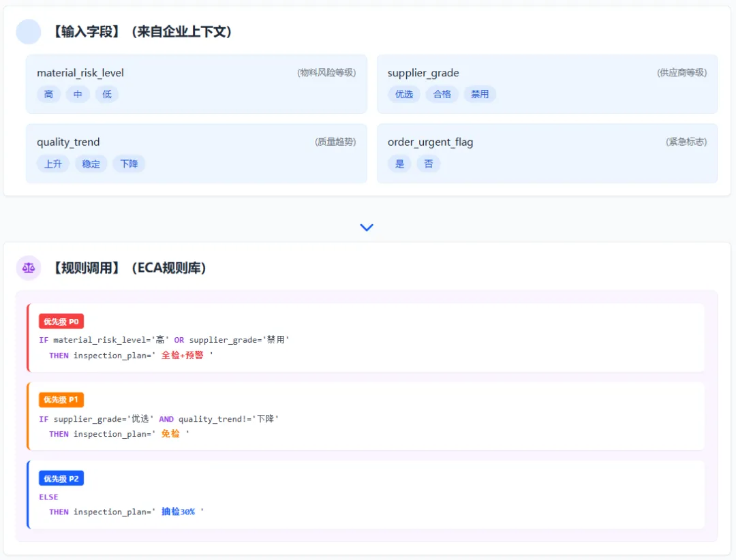Select the 禁用 supplier grade chip
This screenshot has height=560, width=736.
coord(480,94)
